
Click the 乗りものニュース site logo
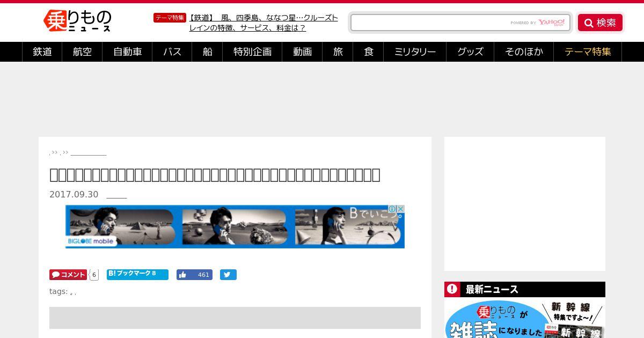[77, 21]
